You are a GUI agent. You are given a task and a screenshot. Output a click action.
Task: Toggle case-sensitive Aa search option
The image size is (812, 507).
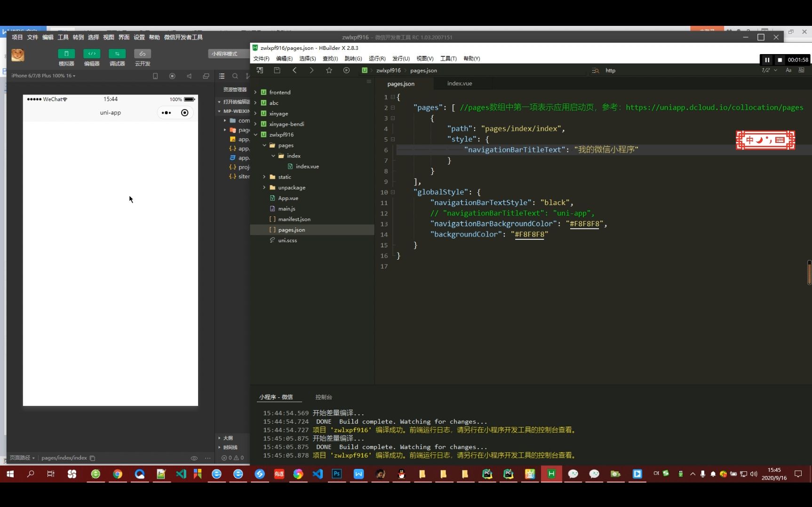(x=788, y=70)
